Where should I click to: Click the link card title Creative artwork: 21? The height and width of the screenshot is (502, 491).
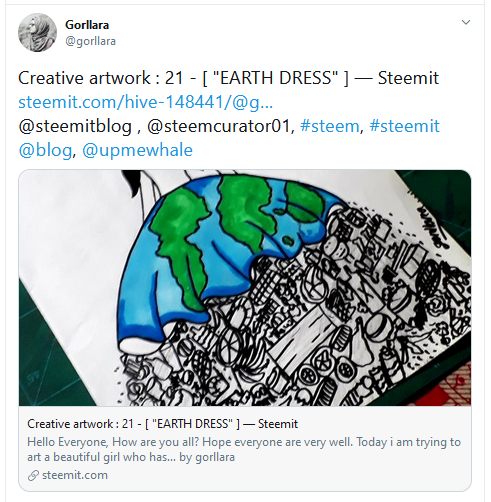coord(162,424)
